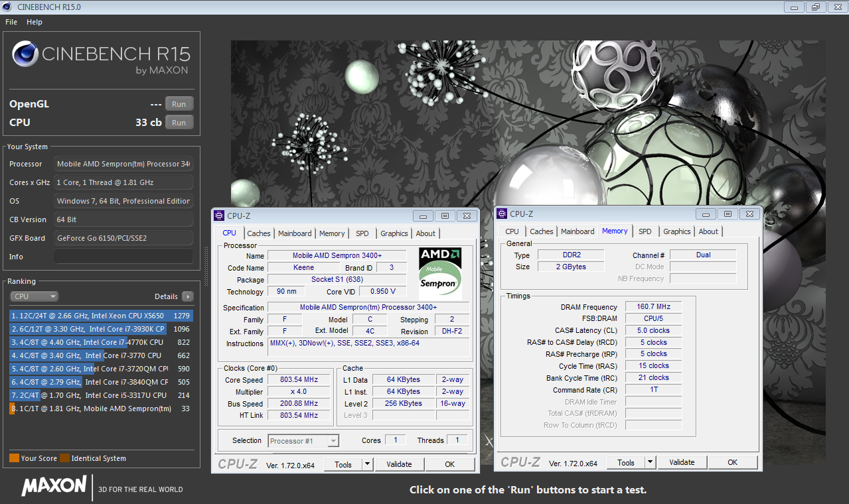Click OK in right CPU-Z window
Screen dimensions: 849x504
coord(732,462)
